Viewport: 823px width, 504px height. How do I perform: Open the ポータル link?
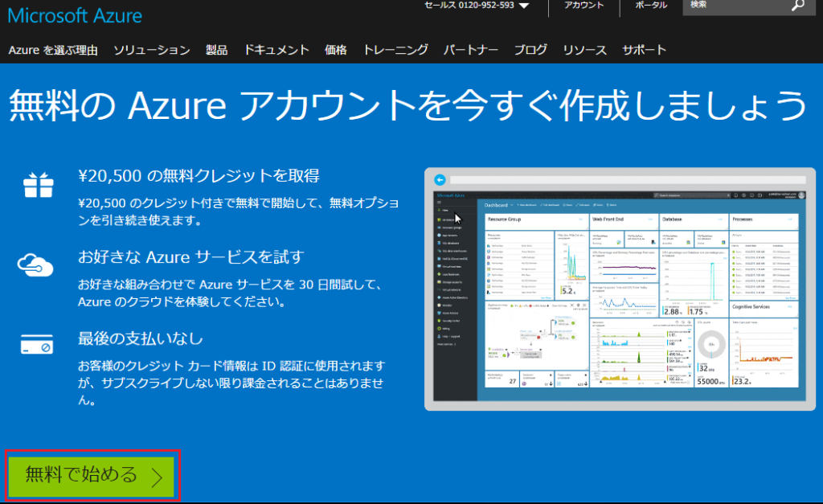pyautogui.click(x=651, y=6)
